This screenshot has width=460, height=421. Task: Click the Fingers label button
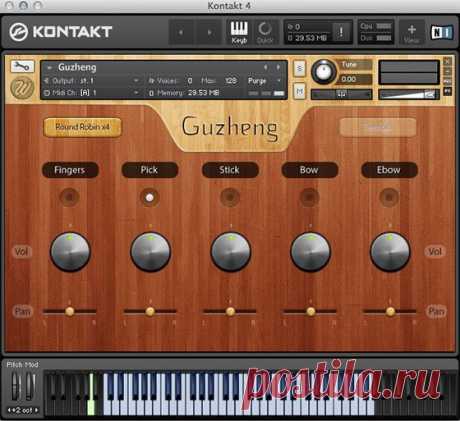[70, 170]
